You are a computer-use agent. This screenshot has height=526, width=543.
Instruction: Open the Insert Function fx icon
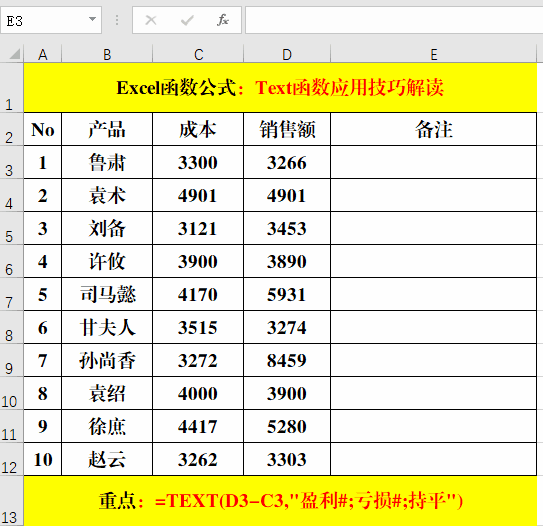223,20
